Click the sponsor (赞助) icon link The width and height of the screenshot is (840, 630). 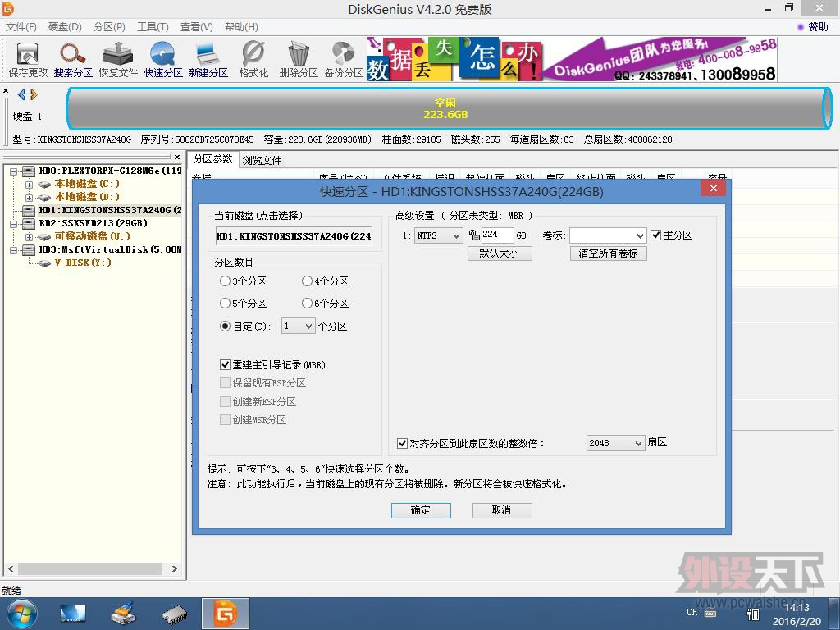tap(813, 27)
